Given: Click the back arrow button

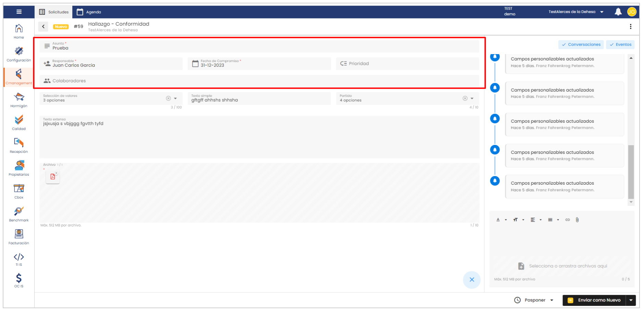Looking at the screenshot, I should tap(43, 27).
